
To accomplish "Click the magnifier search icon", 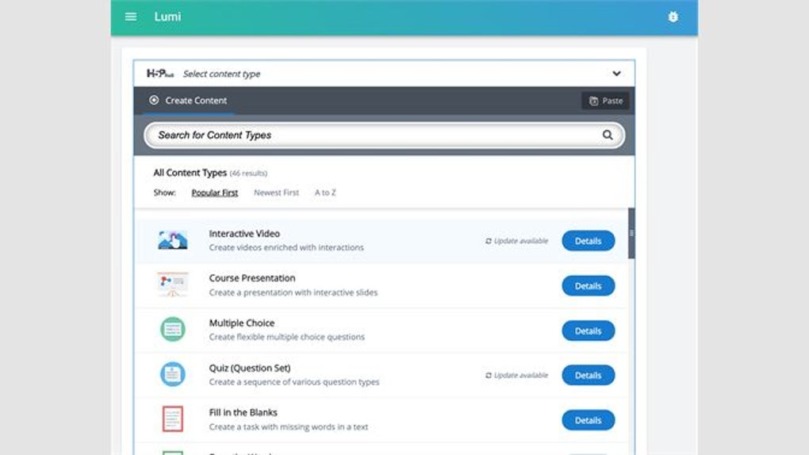I will pyautogui.click(x=607, y=135).
